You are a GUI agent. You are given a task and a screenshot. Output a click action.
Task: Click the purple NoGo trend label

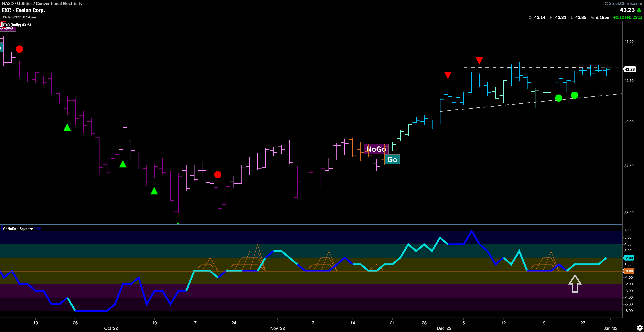(376, 149)
